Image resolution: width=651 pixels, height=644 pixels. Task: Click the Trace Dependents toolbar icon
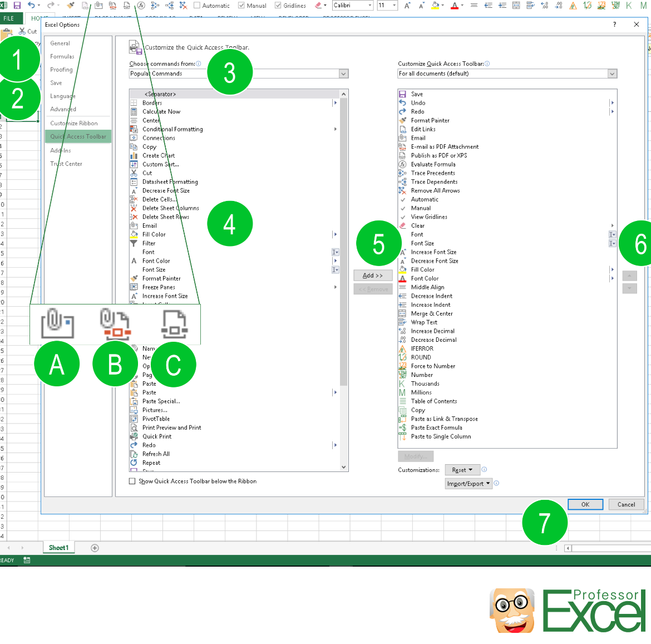pos(169,6)
